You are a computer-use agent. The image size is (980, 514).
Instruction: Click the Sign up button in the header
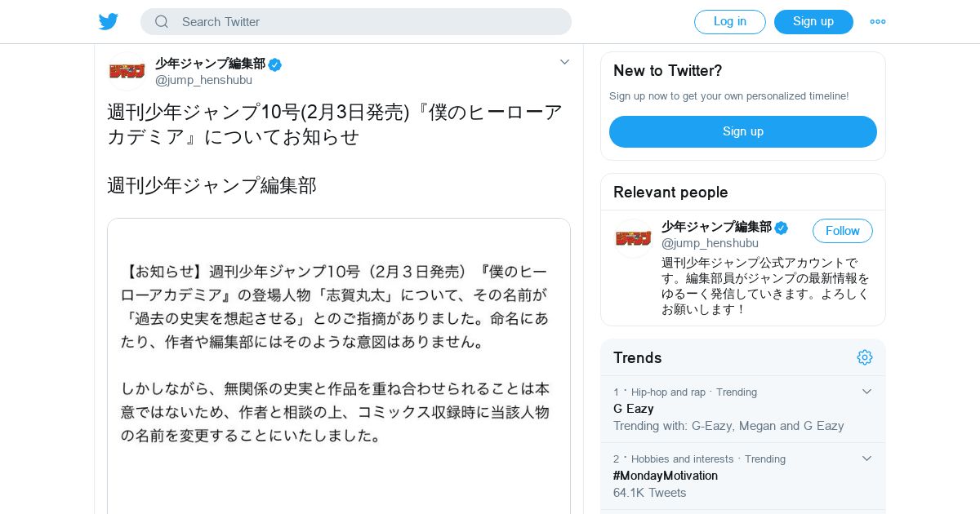point(813,22)
